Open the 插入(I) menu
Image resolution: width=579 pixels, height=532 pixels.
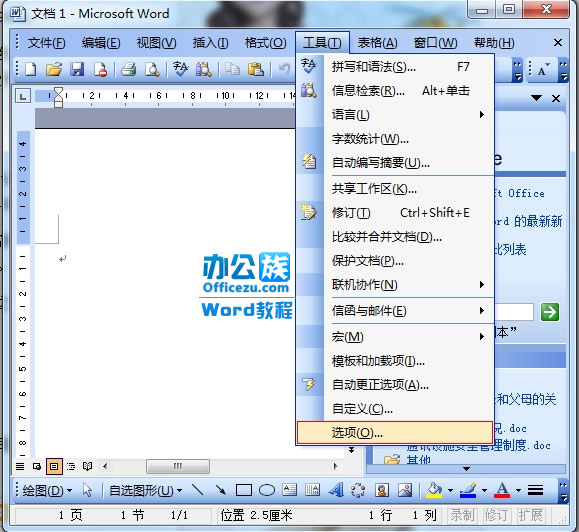210,43
